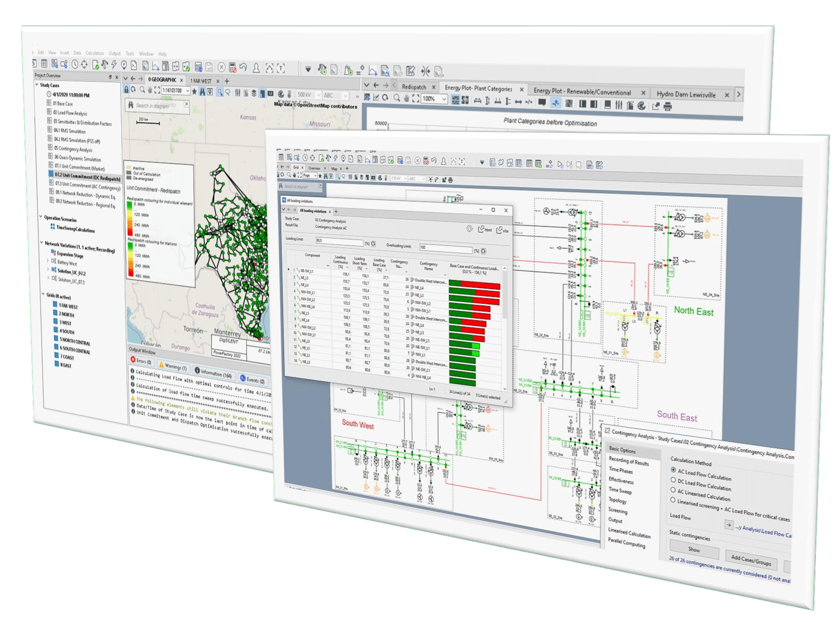Export loading violations to xlsx
840x622 pixels.
[502, 230]
